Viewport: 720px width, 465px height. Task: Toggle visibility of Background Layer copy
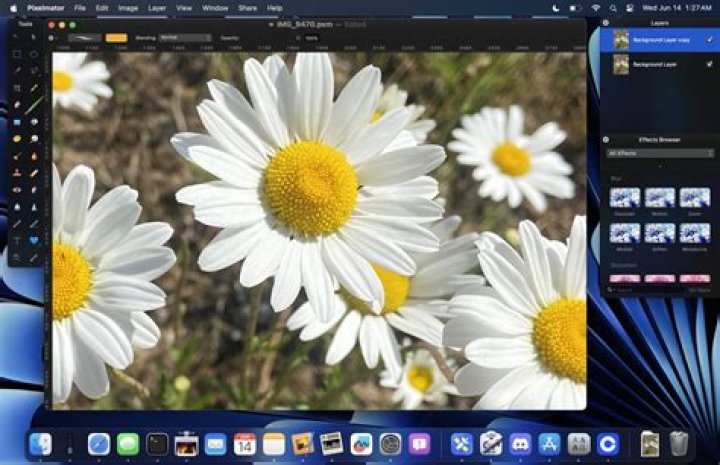click(x=709, y=40)
